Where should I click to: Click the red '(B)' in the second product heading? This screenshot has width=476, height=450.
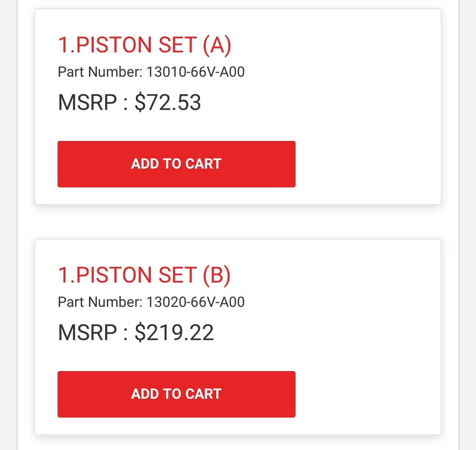[x=217, y=276]
